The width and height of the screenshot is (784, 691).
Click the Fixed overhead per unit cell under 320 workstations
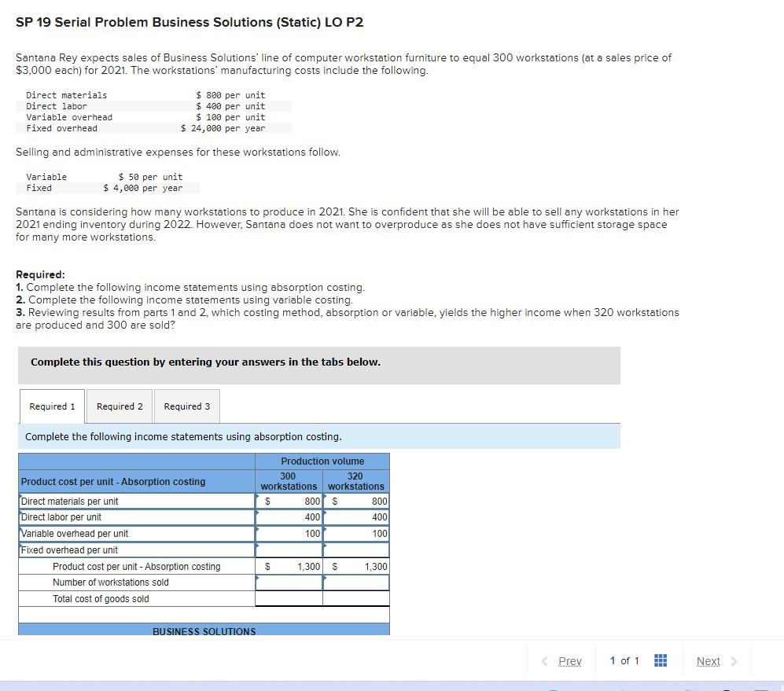click(x=355, y=549)
